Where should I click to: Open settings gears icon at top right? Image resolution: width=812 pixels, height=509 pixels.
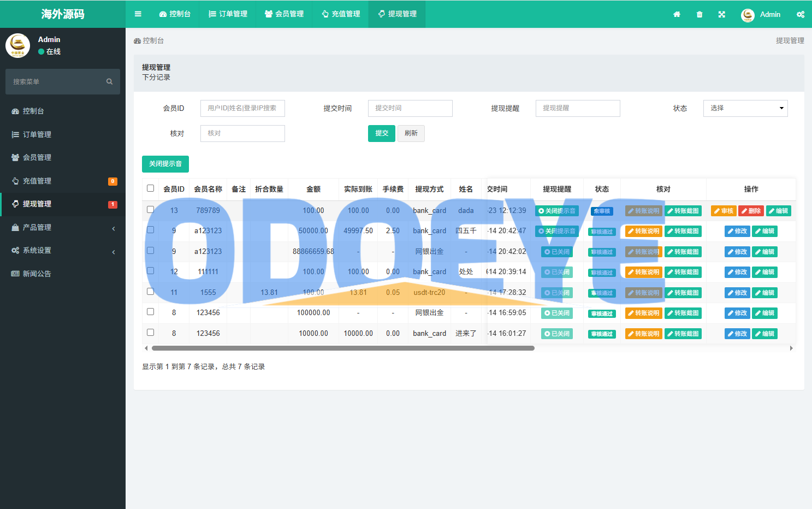(x=800, y=15)
